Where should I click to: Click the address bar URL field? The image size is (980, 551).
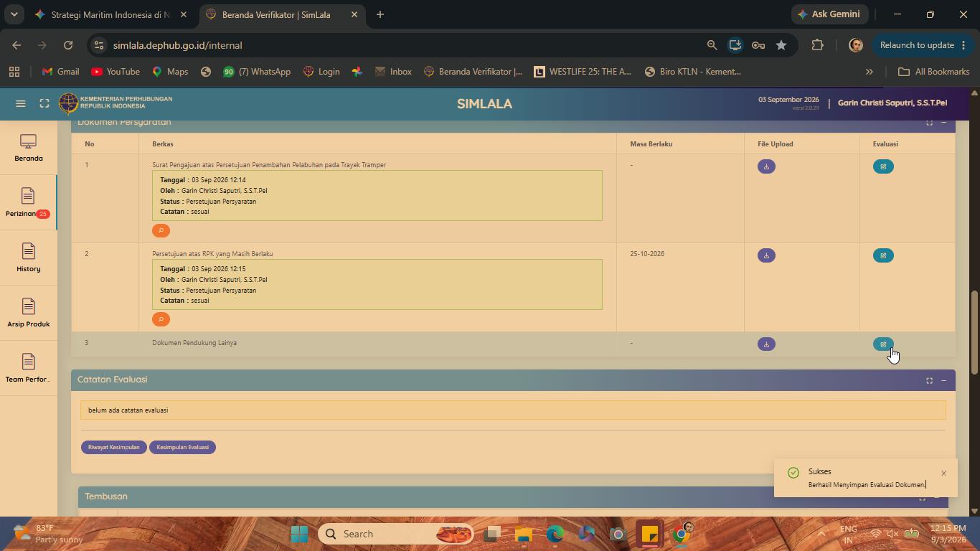pyautogui.click(x=402, y=45)
